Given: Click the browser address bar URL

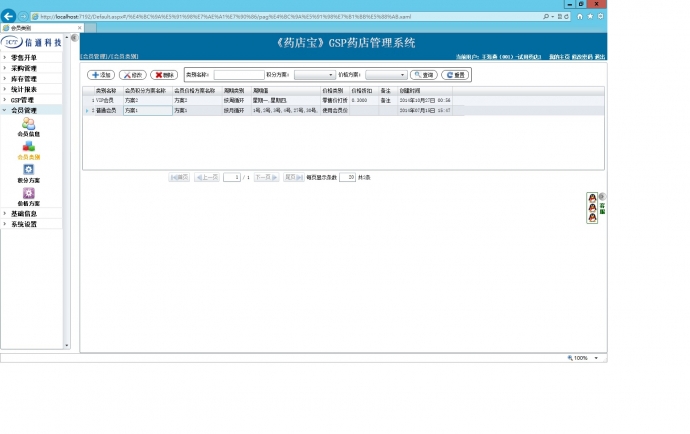Looking at the screenshot, I should pyautogui.click(x=225, y=17).
